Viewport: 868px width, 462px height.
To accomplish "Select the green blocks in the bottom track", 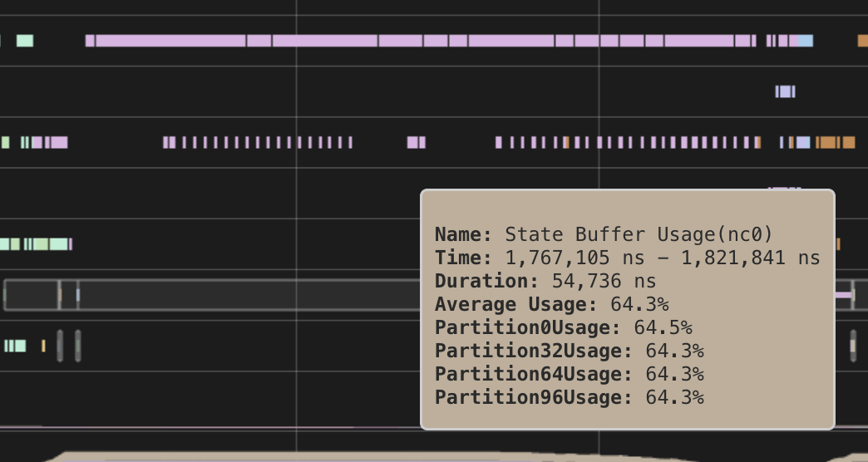I will coord(15,346).
